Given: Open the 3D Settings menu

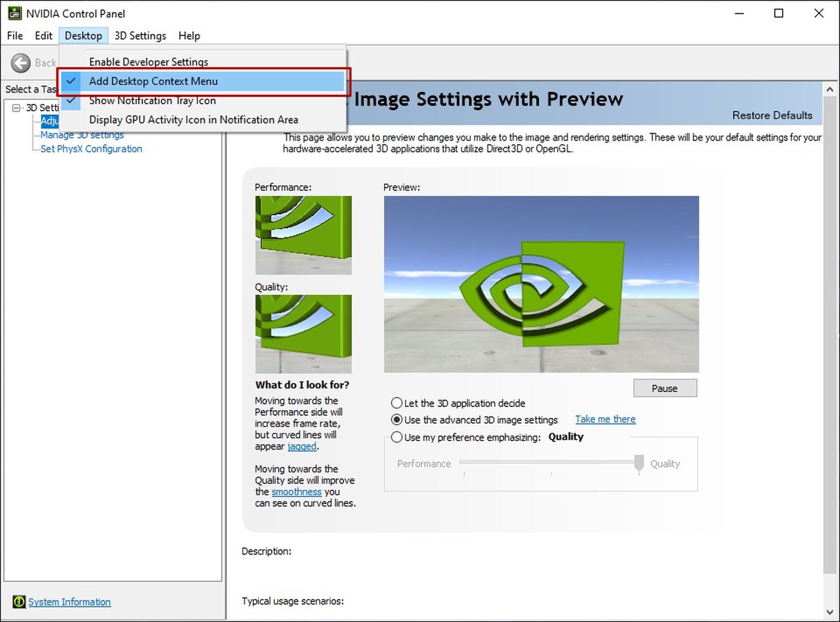Looking at the screenshot, I should coord(140,36).
